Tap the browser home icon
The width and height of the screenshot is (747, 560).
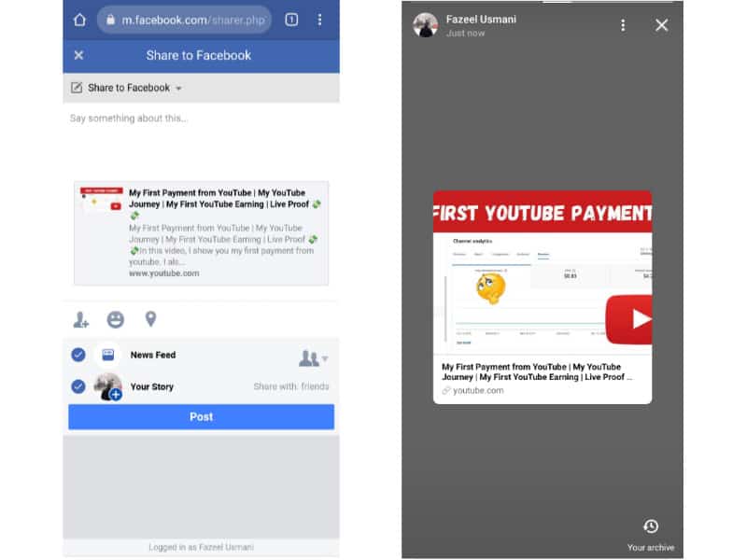pos(79,20)
